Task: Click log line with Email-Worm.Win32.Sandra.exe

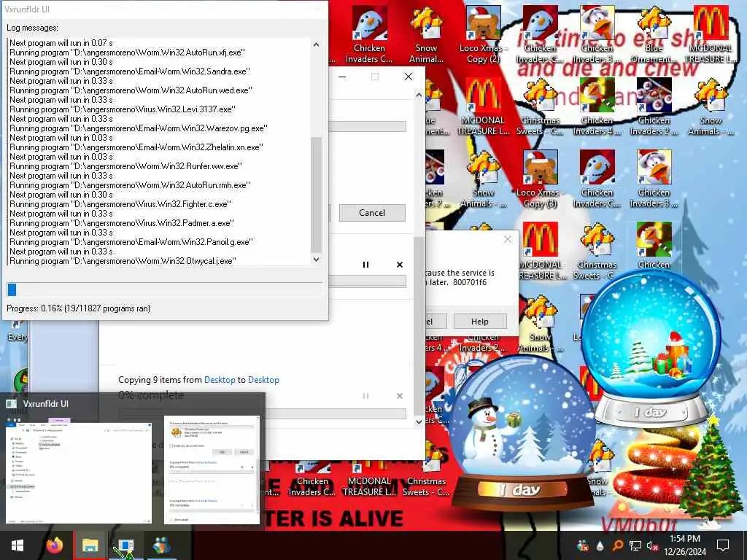Action: point(130,71)
